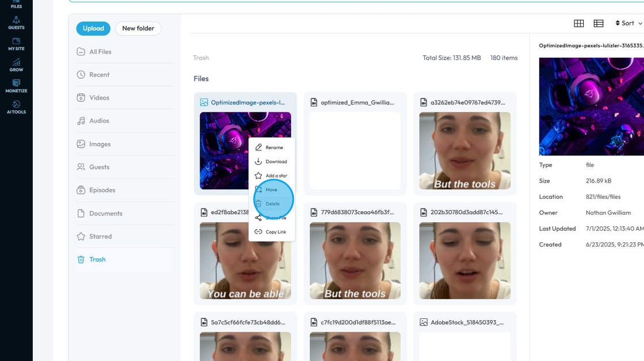
Task: Show Starred files
Action: 125,237
